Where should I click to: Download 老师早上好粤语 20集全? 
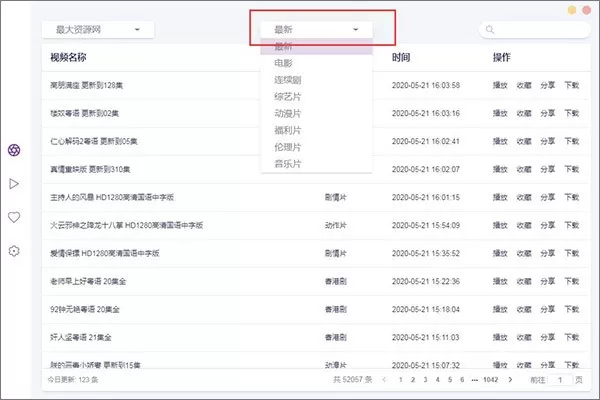coord(572,281)
